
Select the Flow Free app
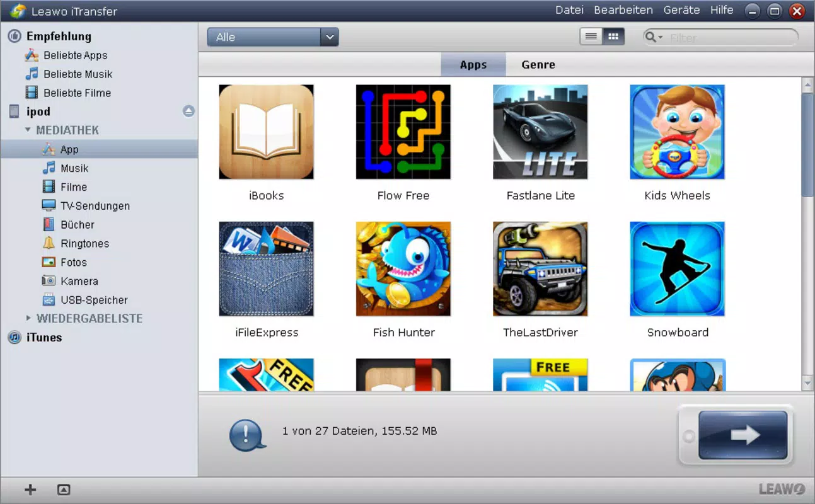403,132
